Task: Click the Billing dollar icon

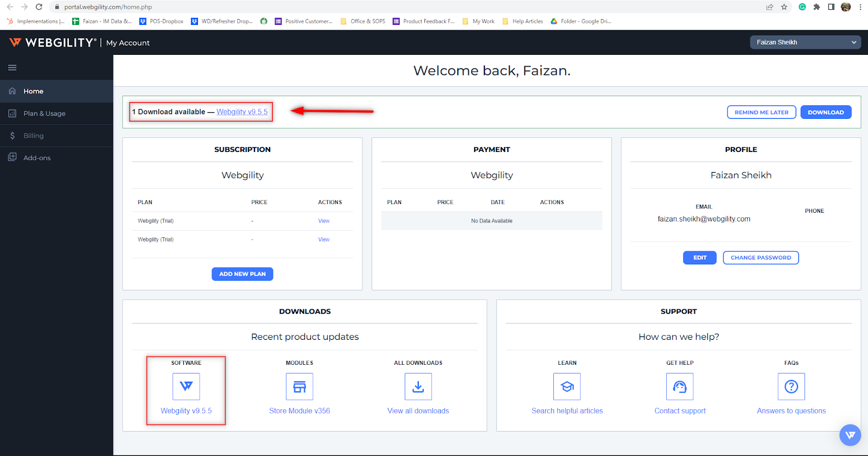Action: pos(12,136)
